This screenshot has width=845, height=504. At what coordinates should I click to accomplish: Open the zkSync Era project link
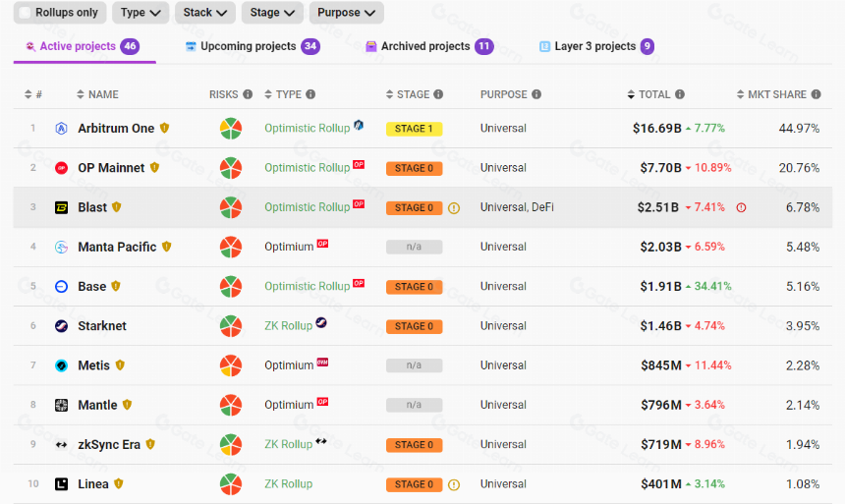click(x=109, y=445)
